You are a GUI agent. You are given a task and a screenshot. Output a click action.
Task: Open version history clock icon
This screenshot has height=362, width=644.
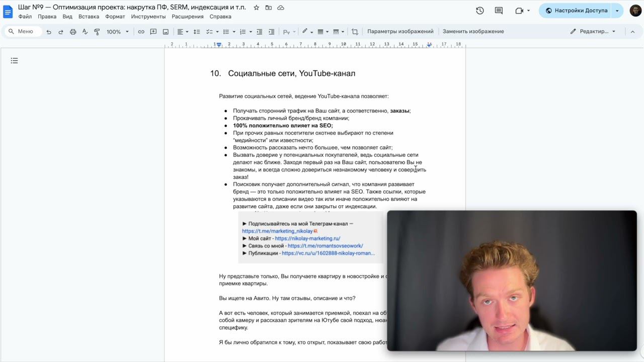[479, 11]
